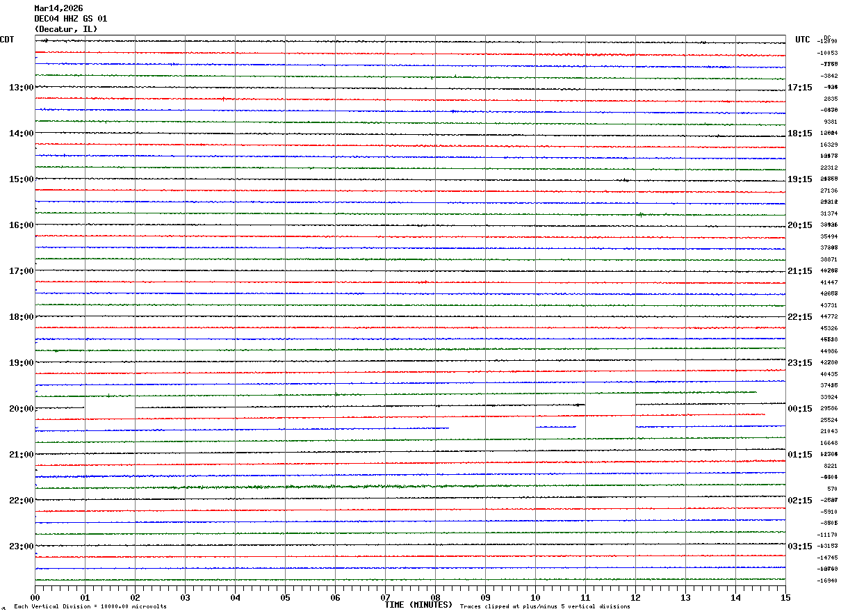The height and width of the screenshot is (616, 841).
Task: Click minute 03 on the time axis
Action: (185, 597)
